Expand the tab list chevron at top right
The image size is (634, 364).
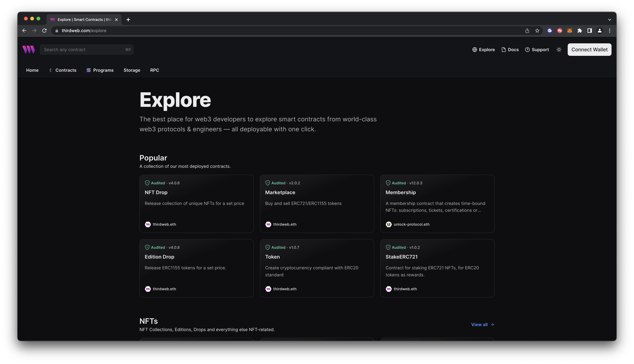pos(610,19)
